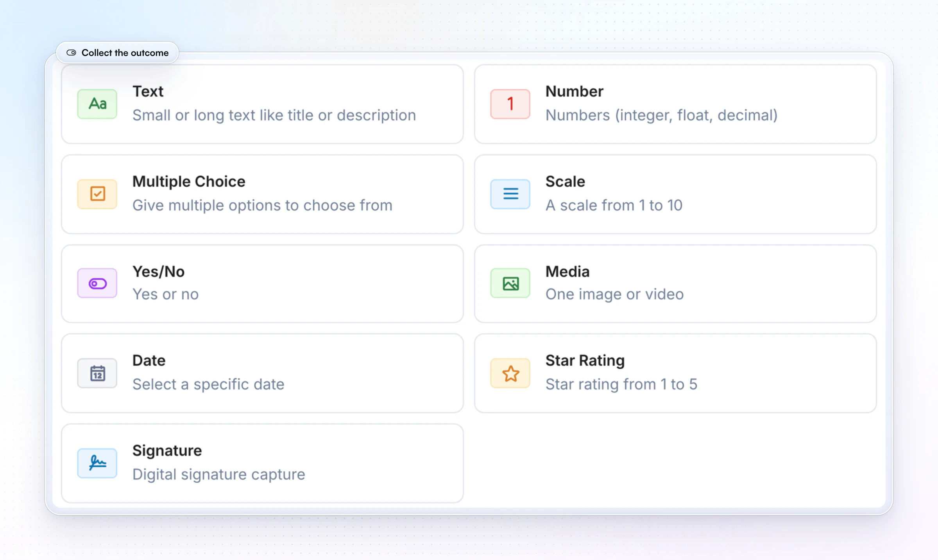Click 'Digital signature capture' description
This screenshot has height=560, width=938.
point(219,474)
